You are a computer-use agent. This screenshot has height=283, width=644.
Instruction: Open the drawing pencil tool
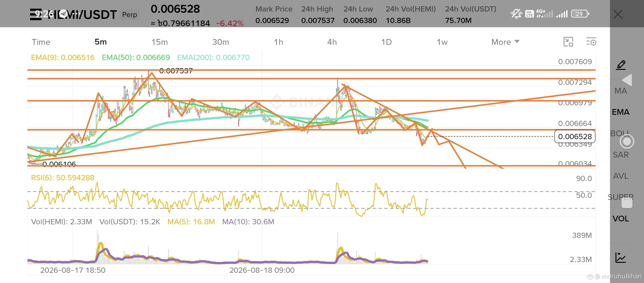point(621,65)
